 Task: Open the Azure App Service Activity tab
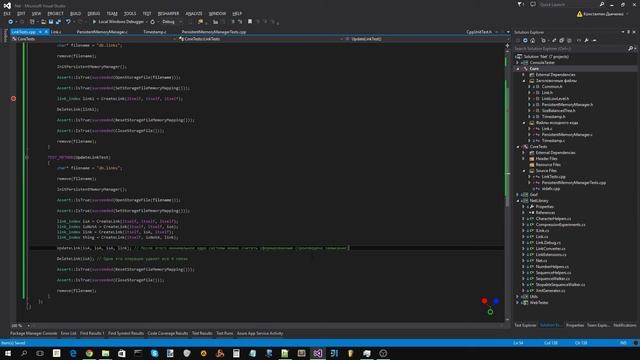260,333
